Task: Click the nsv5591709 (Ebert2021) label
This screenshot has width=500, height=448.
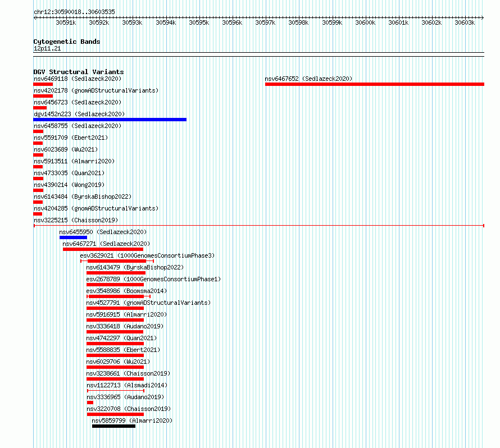Action: coord(71,138)
